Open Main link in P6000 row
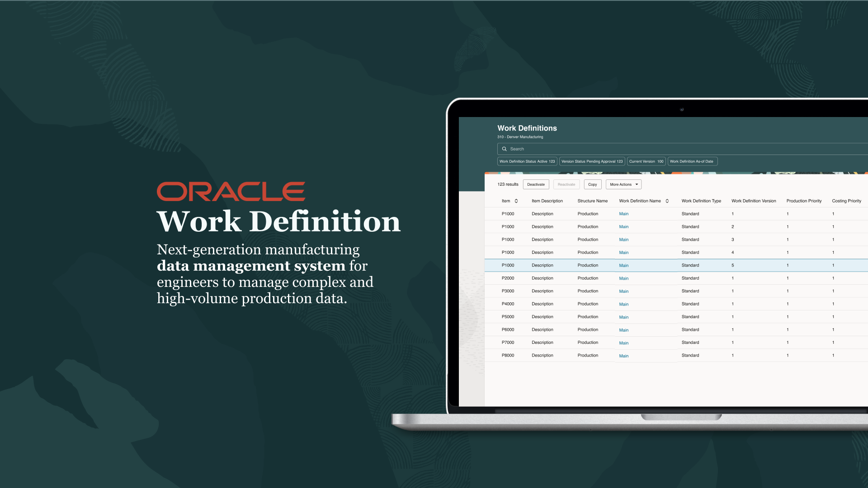The width and height of the screenshot is (868, 488). click(x=624, y=330)
